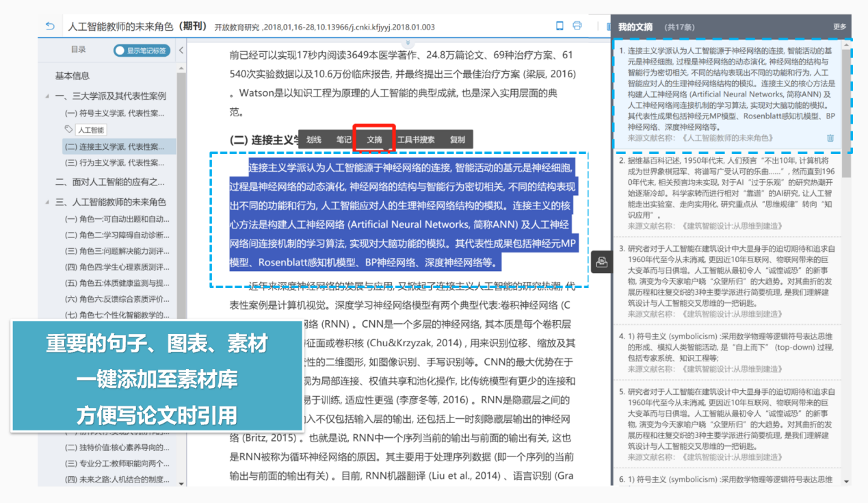This screenshot has width=868, height=503.
Task: Choose 划线 in the selection popup menu
Action: (314, 140)
